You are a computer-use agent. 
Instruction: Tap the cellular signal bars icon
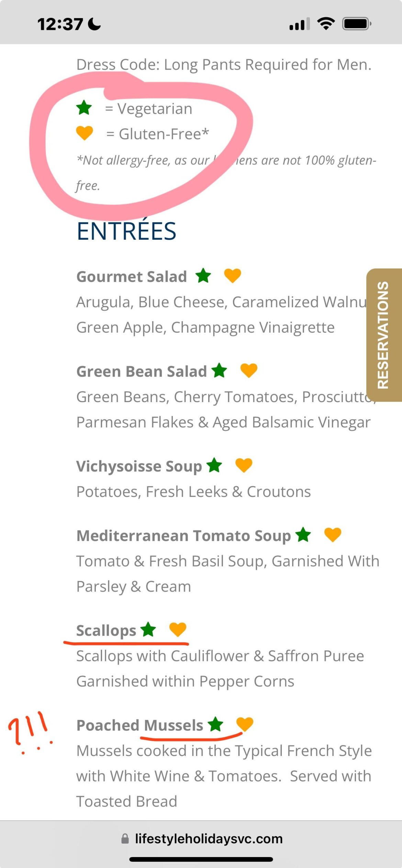click(x=299, y=24)
